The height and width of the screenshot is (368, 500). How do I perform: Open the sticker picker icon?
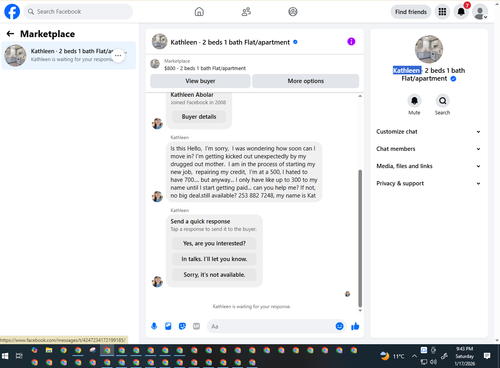(182, 326)
